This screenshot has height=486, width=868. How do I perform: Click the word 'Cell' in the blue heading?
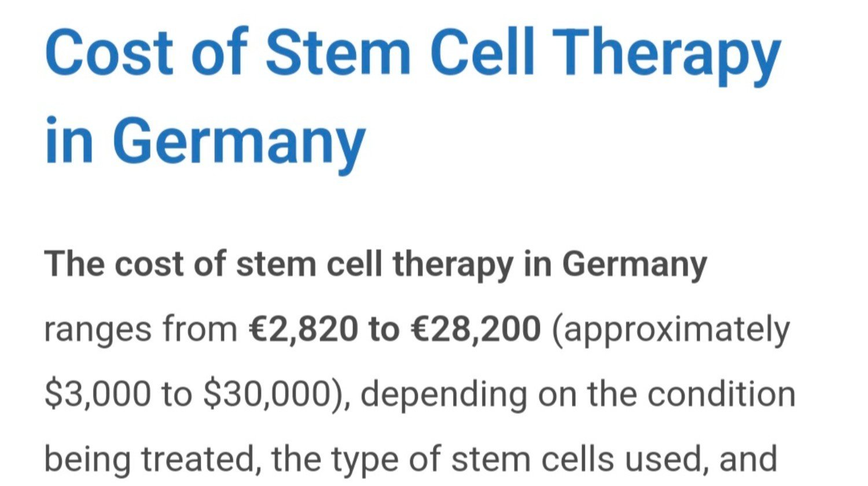[482, 52]
